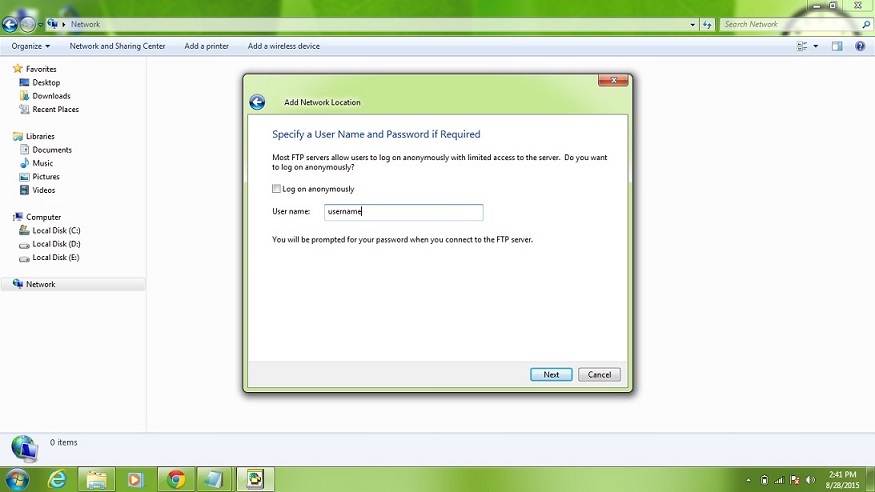This screenshot has width=875, height=492.
Task: Click the Next button in wizard
Action: (x=551, y=375)
